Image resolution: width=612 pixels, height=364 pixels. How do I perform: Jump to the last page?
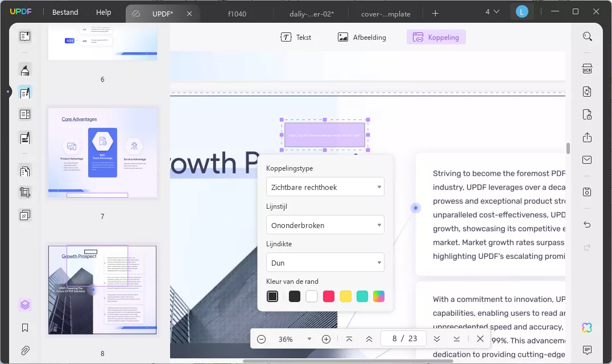coord(457,339)
